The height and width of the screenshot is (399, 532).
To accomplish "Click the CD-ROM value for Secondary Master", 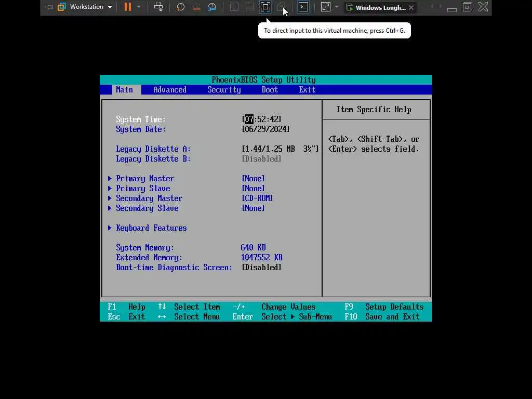I will coord(257,198).
